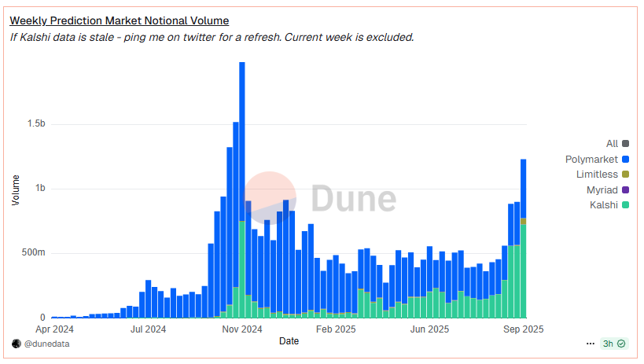Click the 3h refresh status badge
Viewport: 644px width, 364px height.
[613, 344]
